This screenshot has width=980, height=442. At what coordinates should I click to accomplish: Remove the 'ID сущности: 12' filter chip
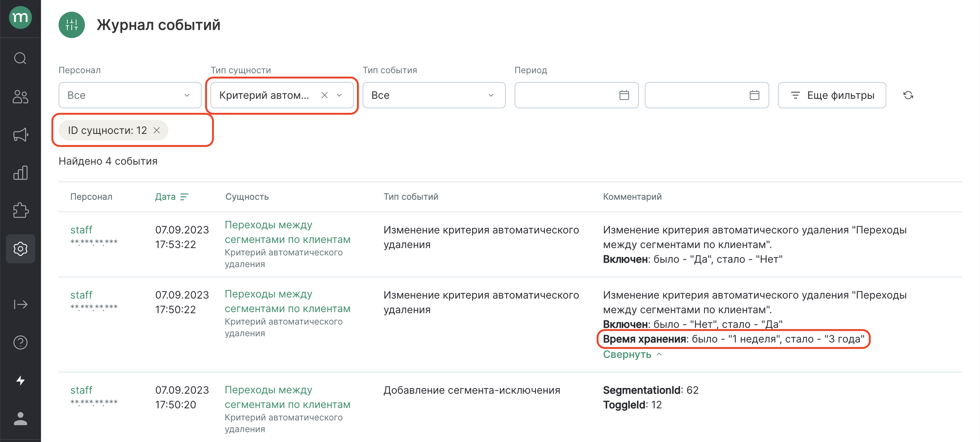156,131
